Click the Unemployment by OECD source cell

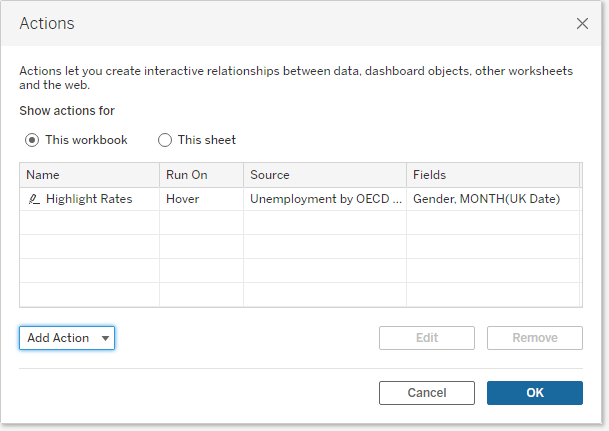tap(324, 199)
